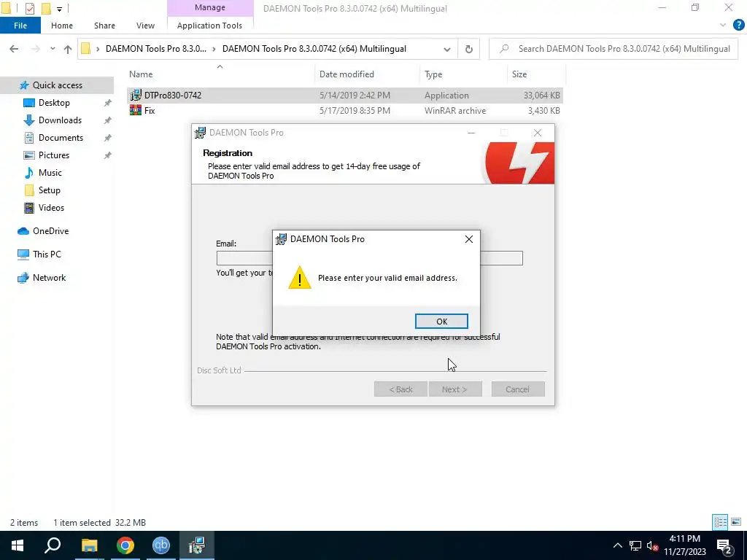Click the DTPro830-0742 file icon
The image size is (747, 560).
click(x=136, y=96)
